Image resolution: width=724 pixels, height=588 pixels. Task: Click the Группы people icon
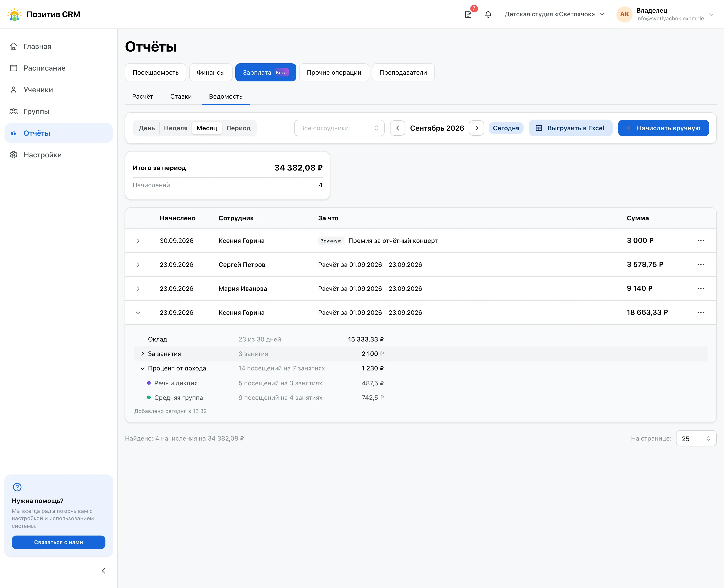(x=14, y=111)
